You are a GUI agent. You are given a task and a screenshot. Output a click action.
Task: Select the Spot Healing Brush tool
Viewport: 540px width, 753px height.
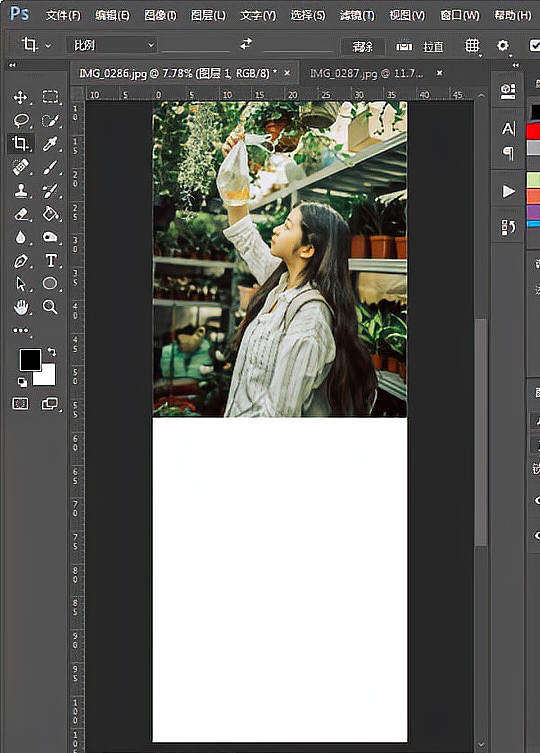[20, 167]
